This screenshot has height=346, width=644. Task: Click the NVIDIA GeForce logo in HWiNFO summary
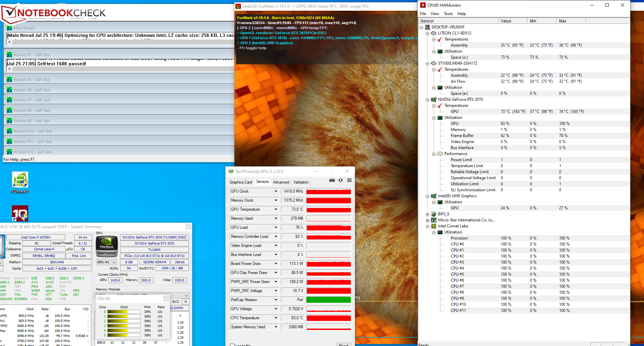(x=107, y=247)
